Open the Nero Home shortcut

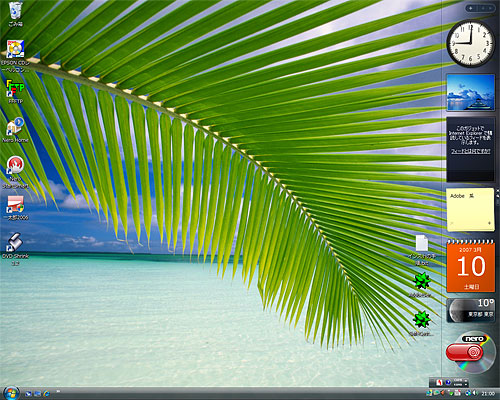tap(15, 127)
